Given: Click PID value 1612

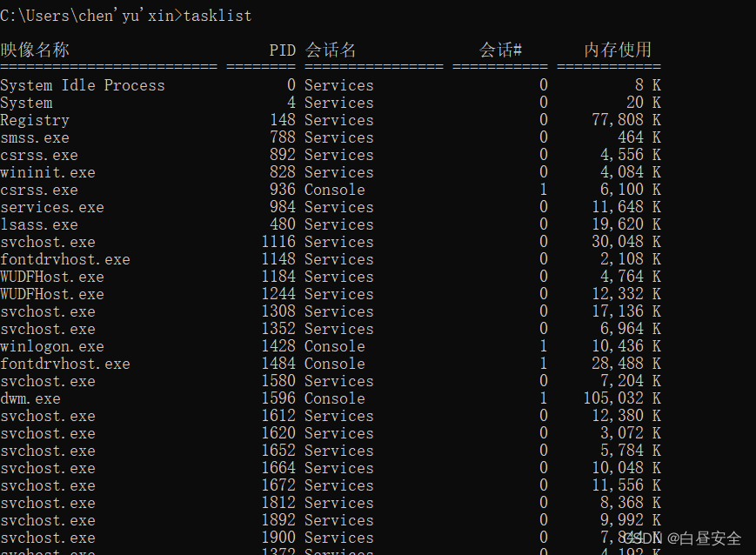Looking at the screenshot, I should [x=278, y=415].
